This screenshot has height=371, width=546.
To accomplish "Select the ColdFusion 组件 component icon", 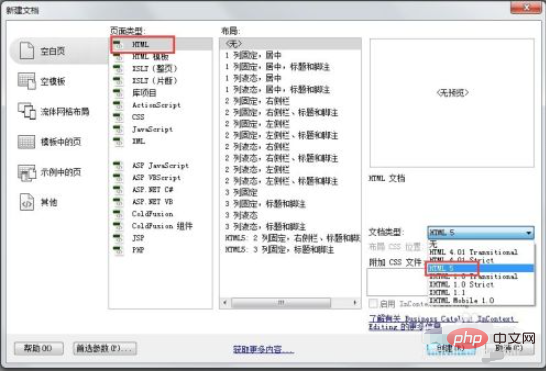I will [118, 226].
